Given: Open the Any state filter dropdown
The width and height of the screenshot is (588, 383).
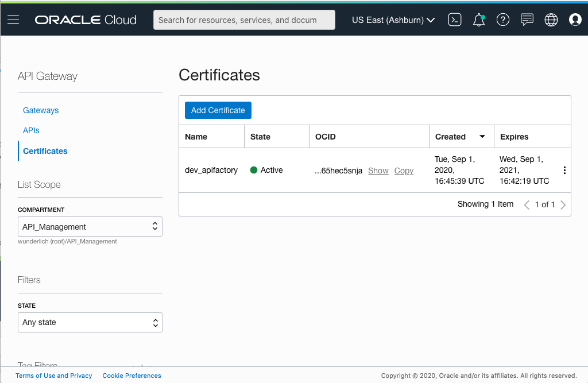Looking at the screenshot, I should [x=90, y=322].
